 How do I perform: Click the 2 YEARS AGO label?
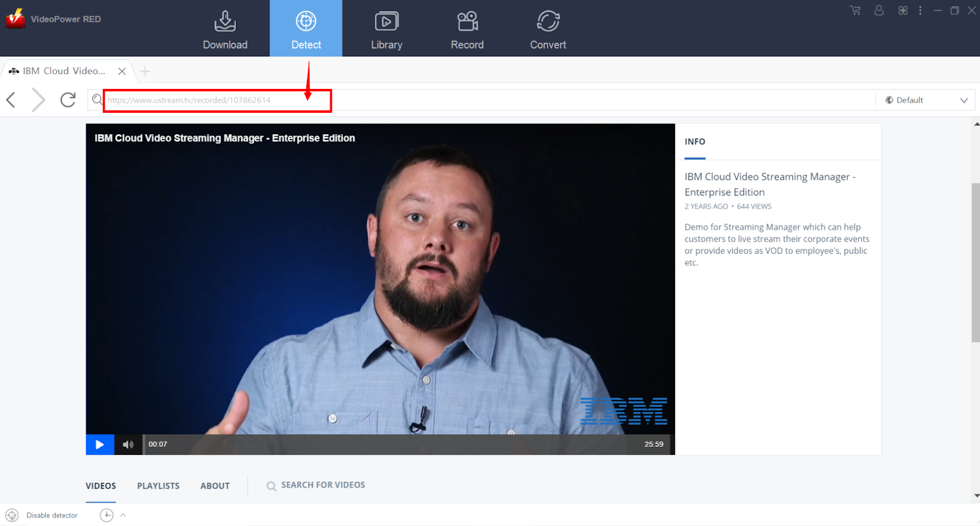point(706,207)
